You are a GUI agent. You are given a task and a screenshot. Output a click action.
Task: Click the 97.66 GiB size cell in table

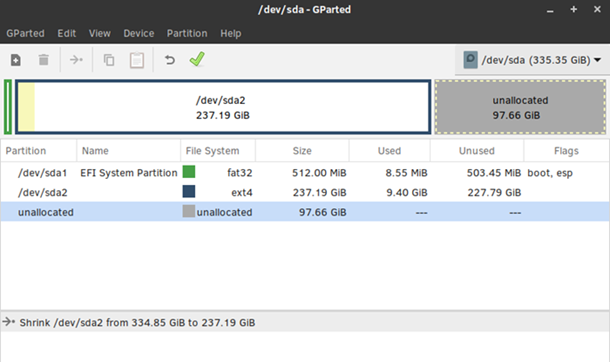point(323,212)
